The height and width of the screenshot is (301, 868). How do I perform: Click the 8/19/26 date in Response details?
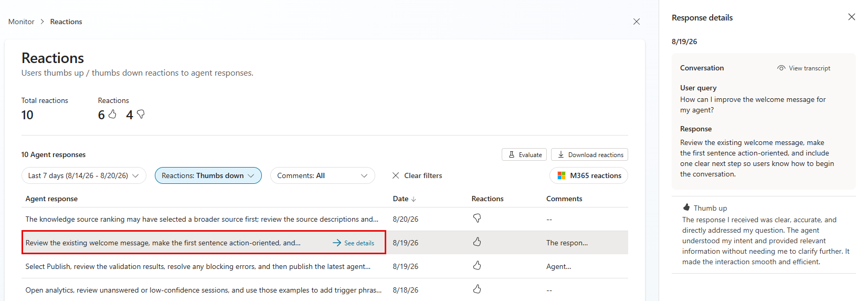point(684,41)
